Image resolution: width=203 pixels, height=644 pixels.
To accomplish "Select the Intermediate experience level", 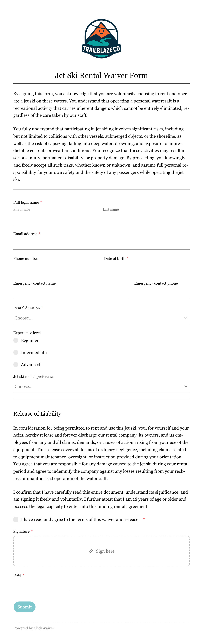I will [x=16, y=352].
